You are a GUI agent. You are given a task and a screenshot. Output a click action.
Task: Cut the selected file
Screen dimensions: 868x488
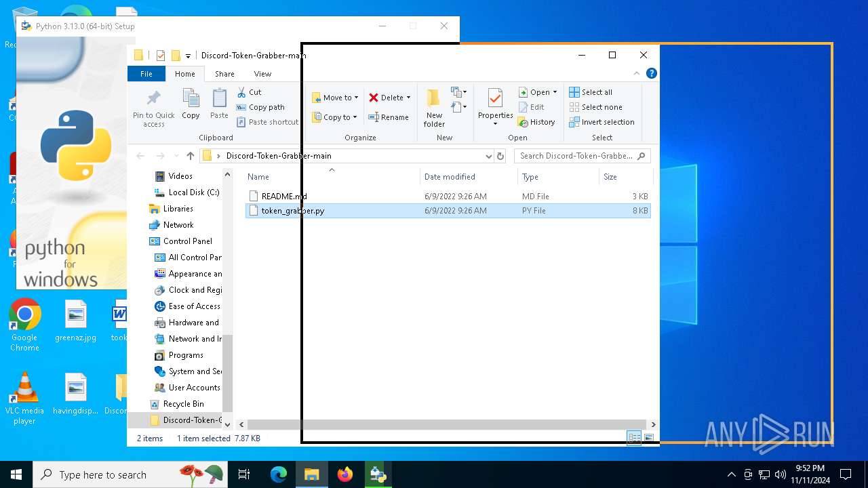click(x=249, y=92)
